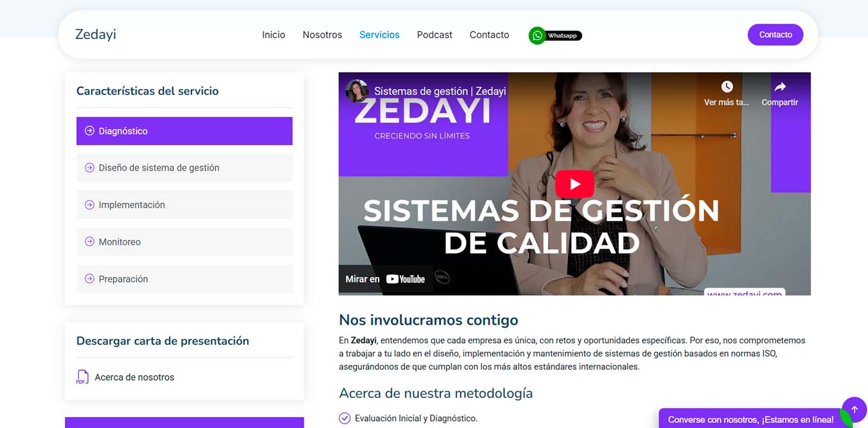Select Diseño de sistema de gestión service

click(x=159, y=167)
